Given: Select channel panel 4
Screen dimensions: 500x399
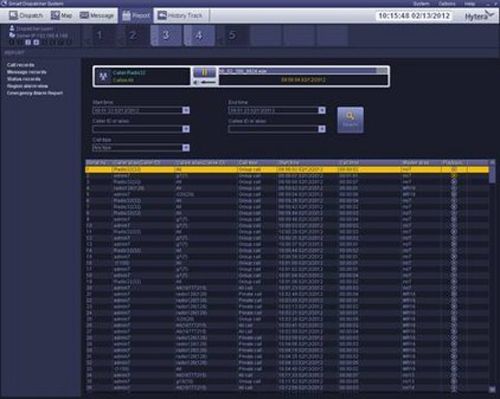Looking at the screenshot, I should click(x=199, y=35).
